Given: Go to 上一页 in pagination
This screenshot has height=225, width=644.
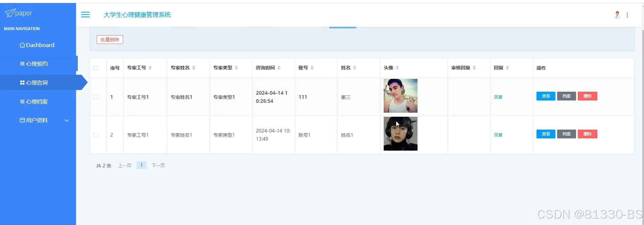Looking at the screenshot, I should pyautogui.click(x=125, y=165).
